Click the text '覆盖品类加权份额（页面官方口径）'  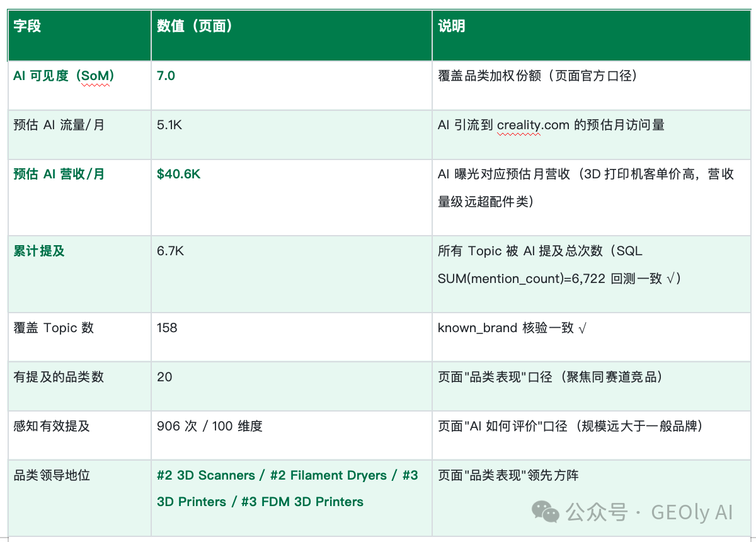[537, 76]
